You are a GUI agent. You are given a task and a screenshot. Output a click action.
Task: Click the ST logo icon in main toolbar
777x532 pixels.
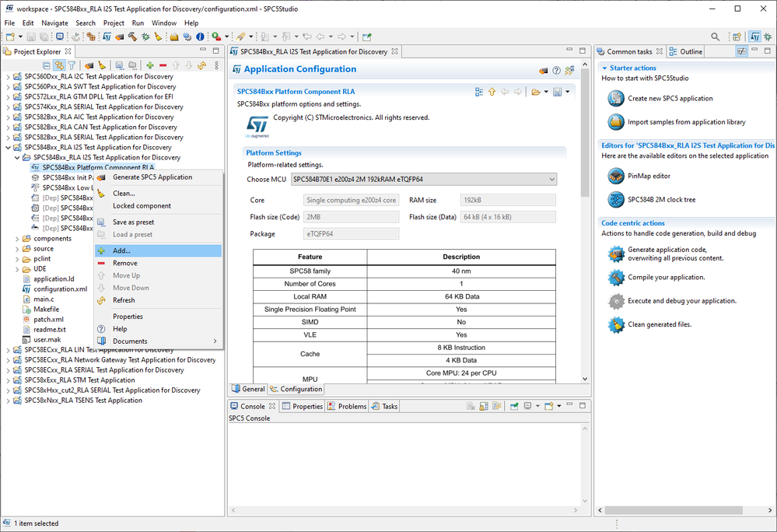click(x=107, y=37)
